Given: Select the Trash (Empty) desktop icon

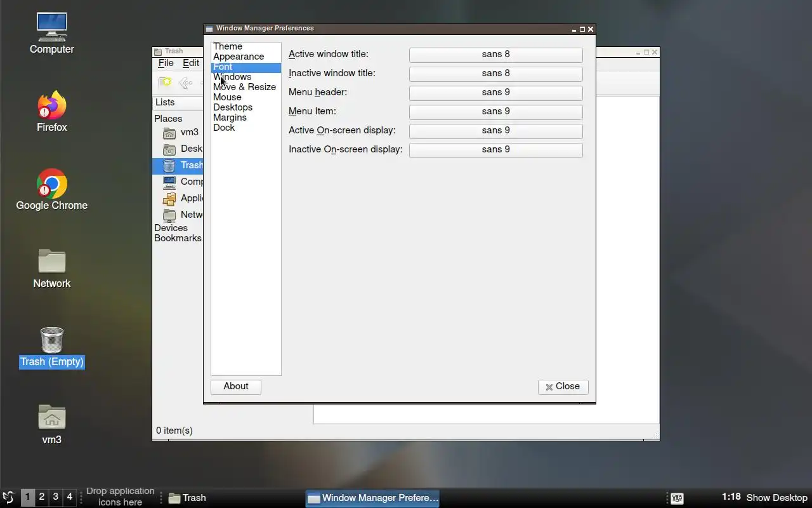Looking at the screenshot, I should (51, 347).
